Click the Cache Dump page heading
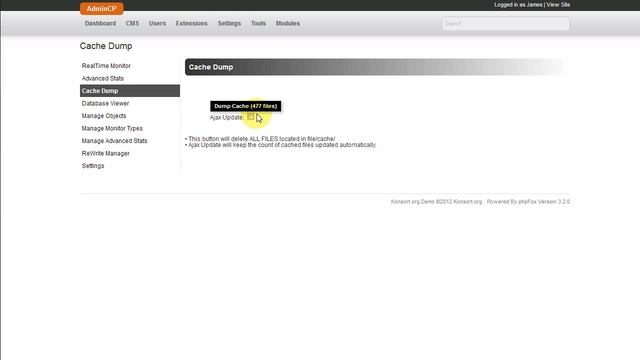This screenshot has height=360, width=640. (106, 46)
